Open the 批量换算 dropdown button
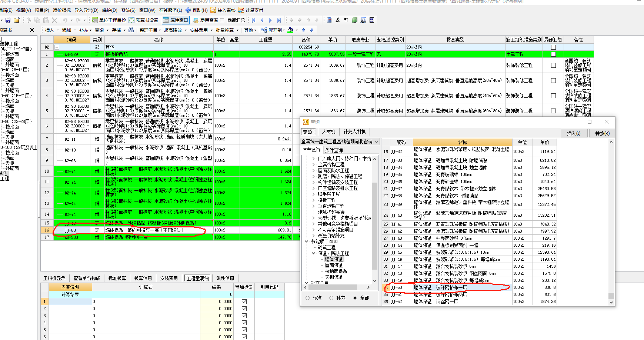The image size is (644, 340). 227,30
